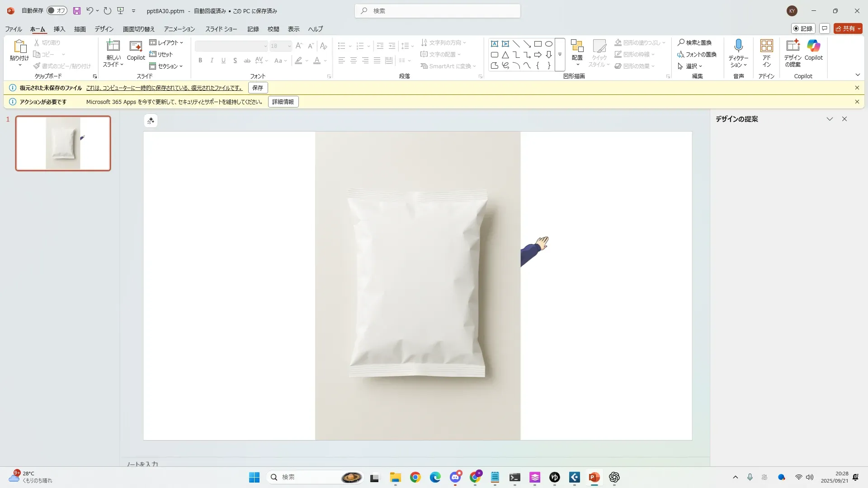
Task: Click the Save floppy disk icon
Action: (76, 11)
